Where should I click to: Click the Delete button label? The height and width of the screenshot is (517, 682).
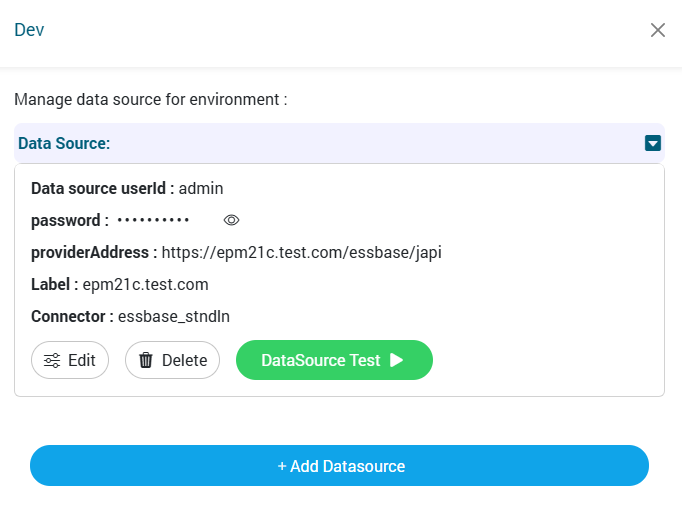click(184, 361)
